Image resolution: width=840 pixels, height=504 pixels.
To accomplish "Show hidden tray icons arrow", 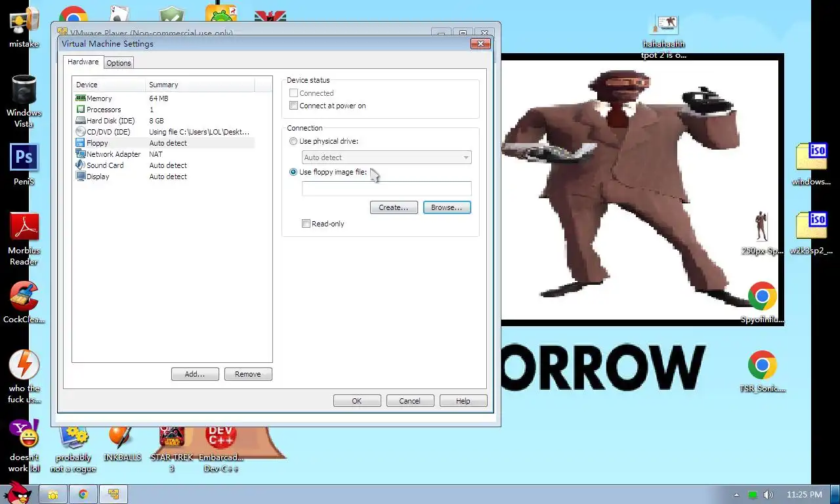I will pos(736,495).
